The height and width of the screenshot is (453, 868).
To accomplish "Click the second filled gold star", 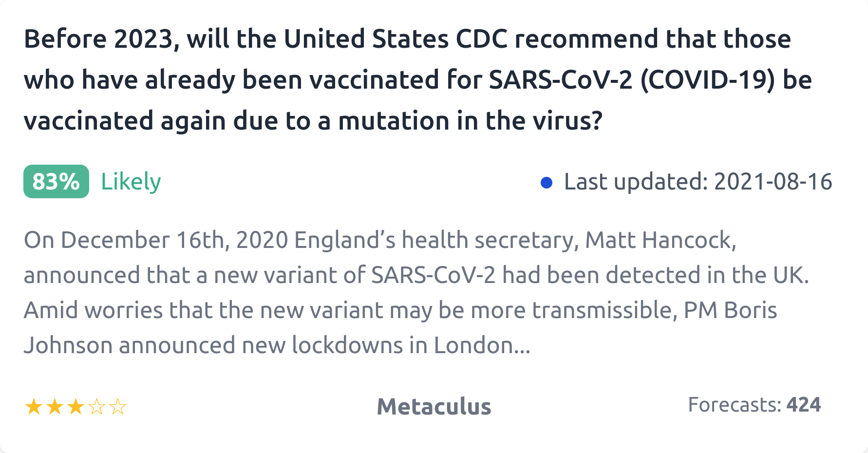I will (55, 407).
